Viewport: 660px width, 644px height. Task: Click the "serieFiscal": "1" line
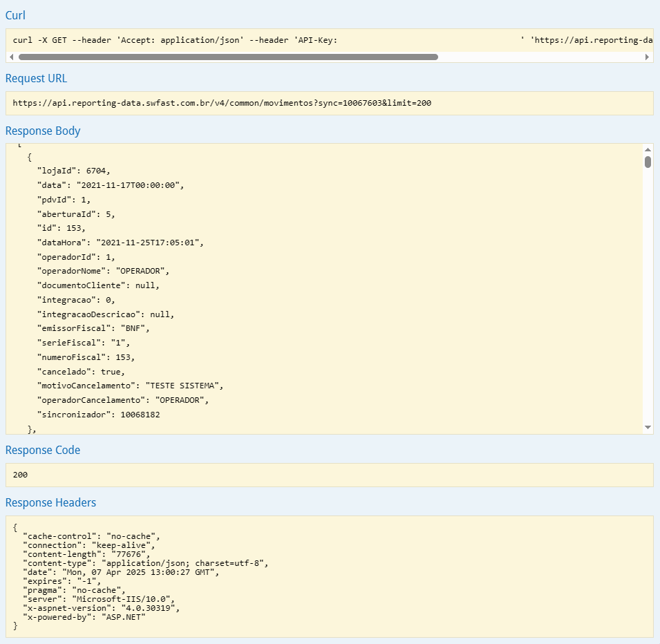point(84,343)
